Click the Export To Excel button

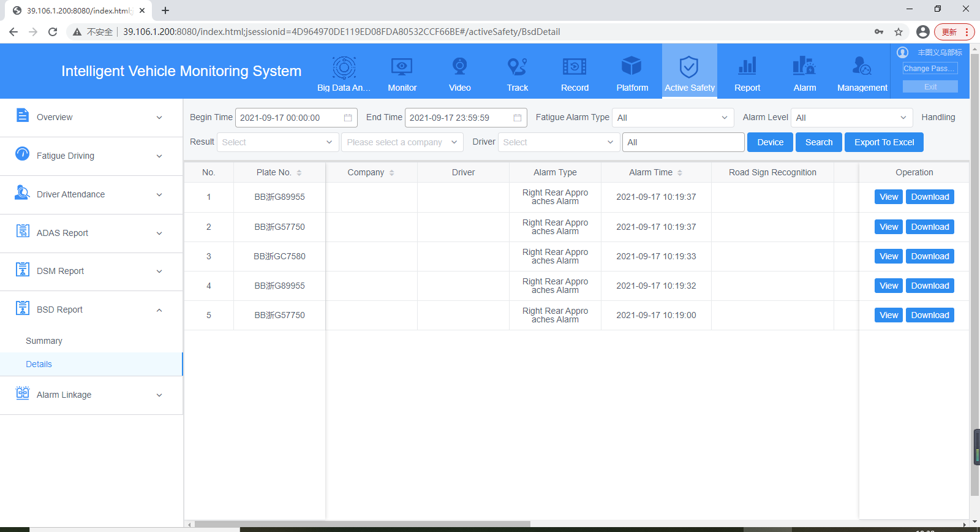884,142
